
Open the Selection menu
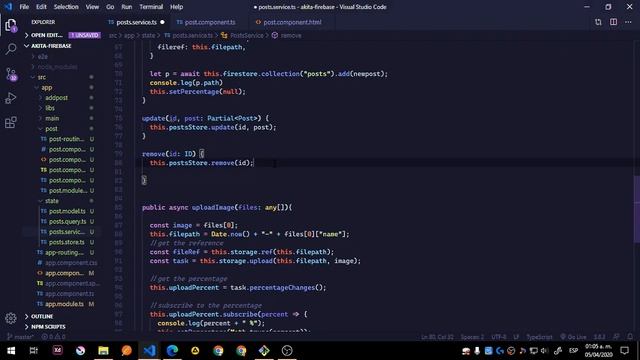click(66, 7)
